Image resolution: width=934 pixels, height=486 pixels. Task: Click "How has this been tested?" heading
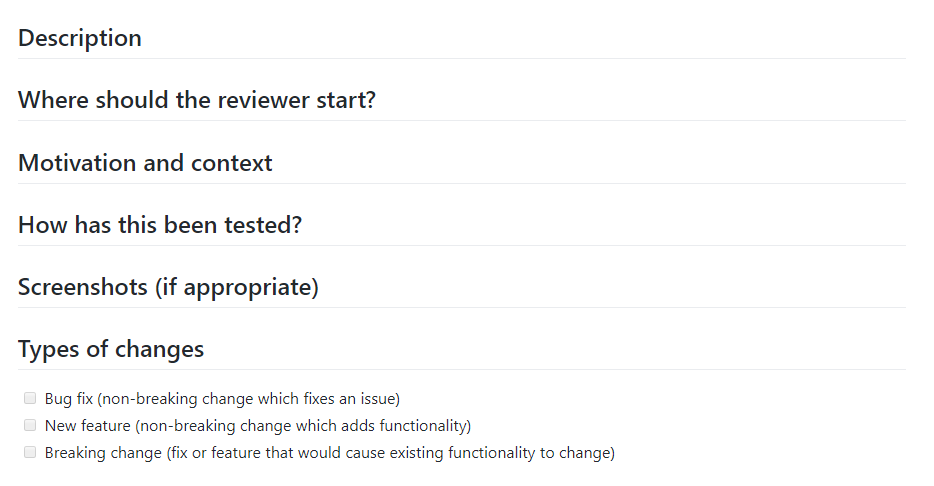[x=160, y=225]
